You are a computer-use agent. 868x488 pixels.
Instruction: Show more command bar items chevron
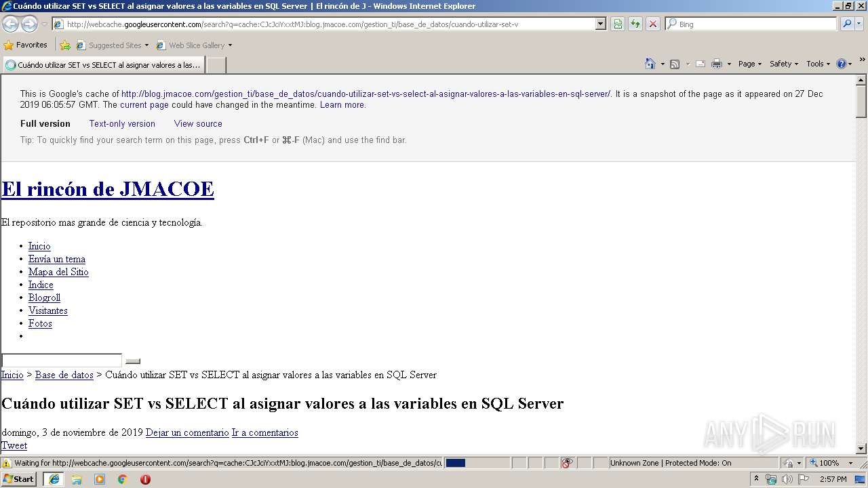point(862,60)
